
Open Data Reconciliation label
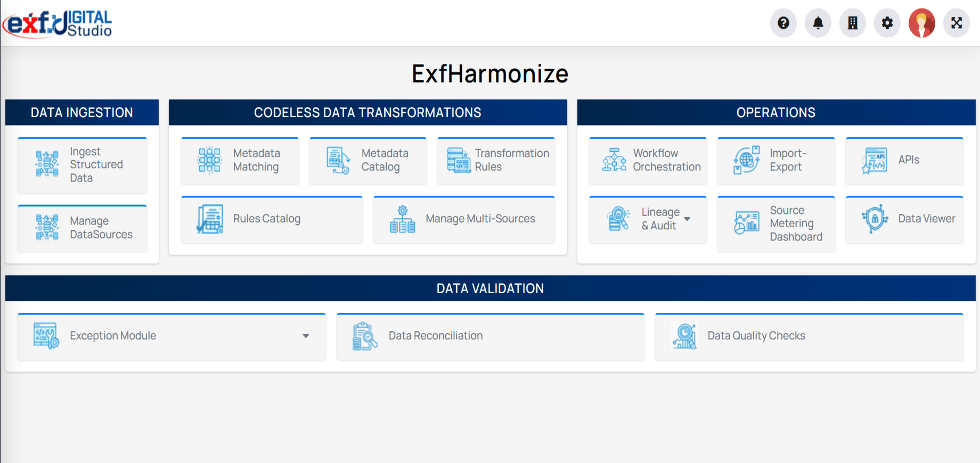click(436, 336)
